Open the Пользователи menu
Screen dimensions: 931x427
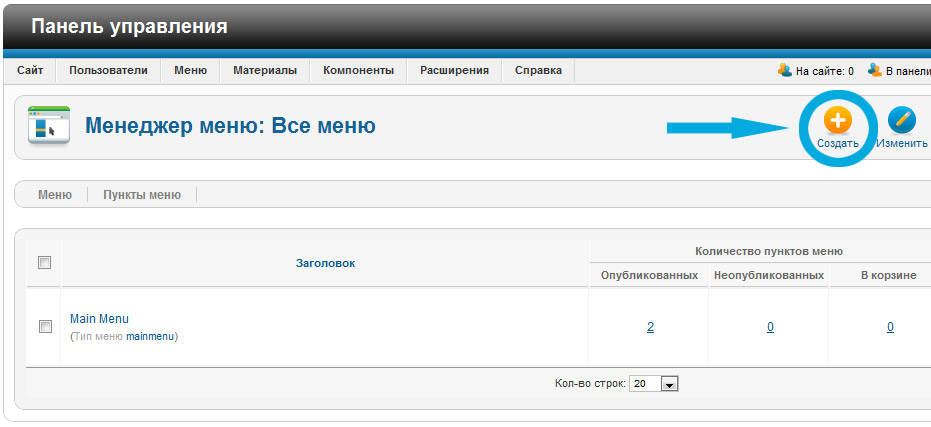[x=108, y=71]
